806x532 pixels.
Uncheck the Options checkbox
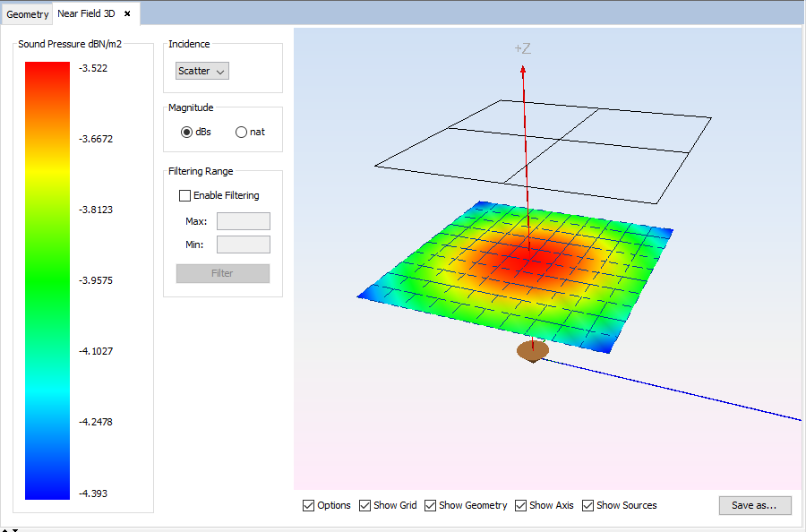(x=309, y=505)
